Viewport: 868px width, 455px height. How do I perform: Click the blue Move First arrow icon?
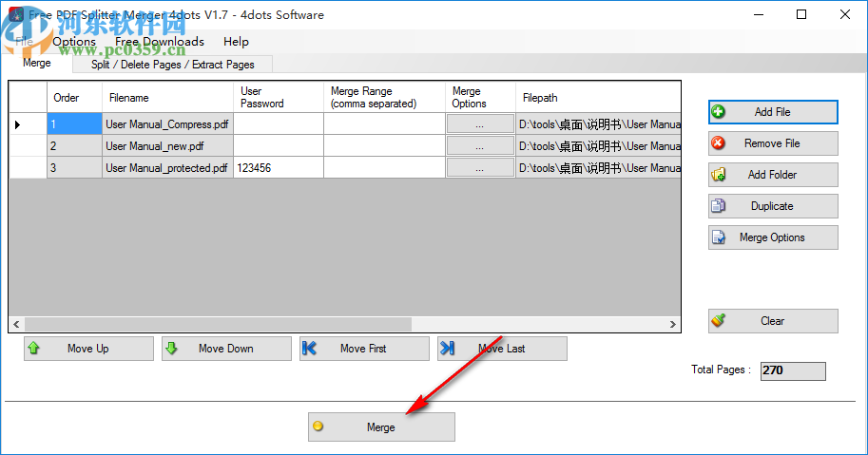coord(309,348)
